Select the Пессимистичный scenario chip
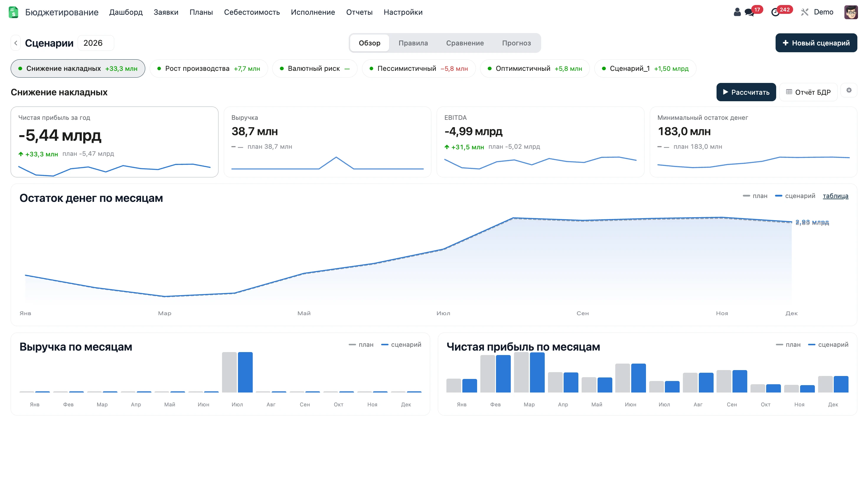This screenshot has width=868, height=484. pos(419,68)
